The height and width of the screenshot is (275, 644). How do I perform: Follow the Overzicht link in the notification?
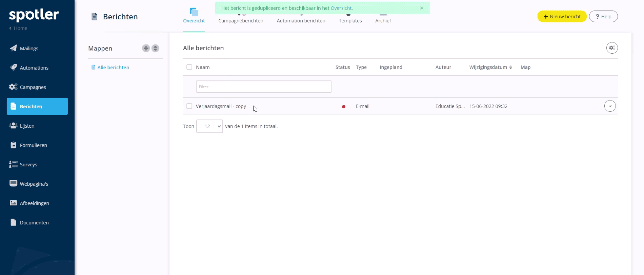(x=341, y=8)
